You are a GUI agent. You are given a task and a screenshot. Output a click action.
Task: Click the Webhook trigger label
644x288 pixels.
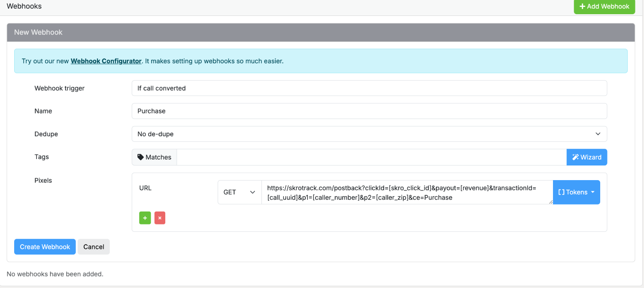pyautogui.click(x=60, y=88)
